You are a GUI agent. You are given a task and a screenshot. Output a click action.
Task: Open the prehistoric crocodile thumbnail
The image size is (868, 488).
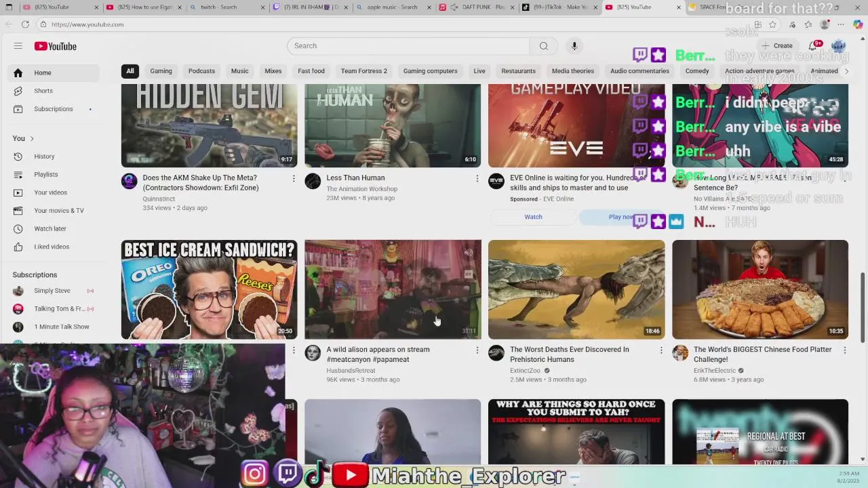tap(576, 289)
